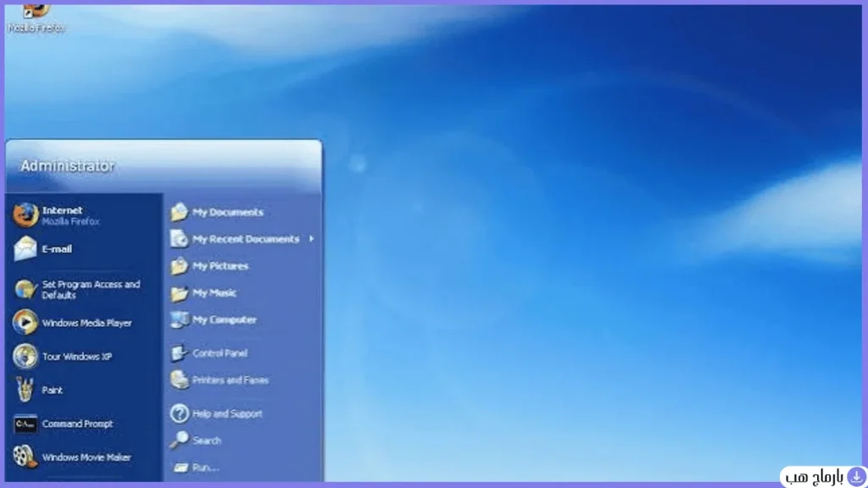
Task: Click the Set Program Access and Defaults icon
Action: click(25, 289)
